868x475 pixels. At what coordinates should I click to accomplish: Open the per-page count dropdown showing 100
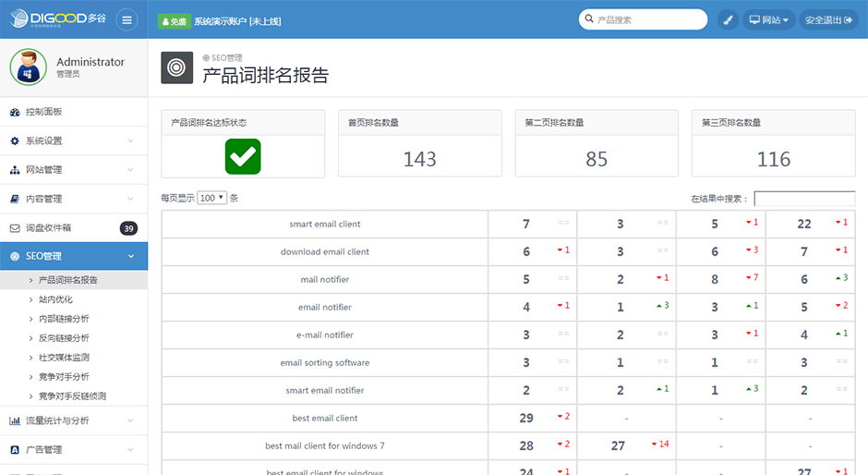[x=211, y=198]
